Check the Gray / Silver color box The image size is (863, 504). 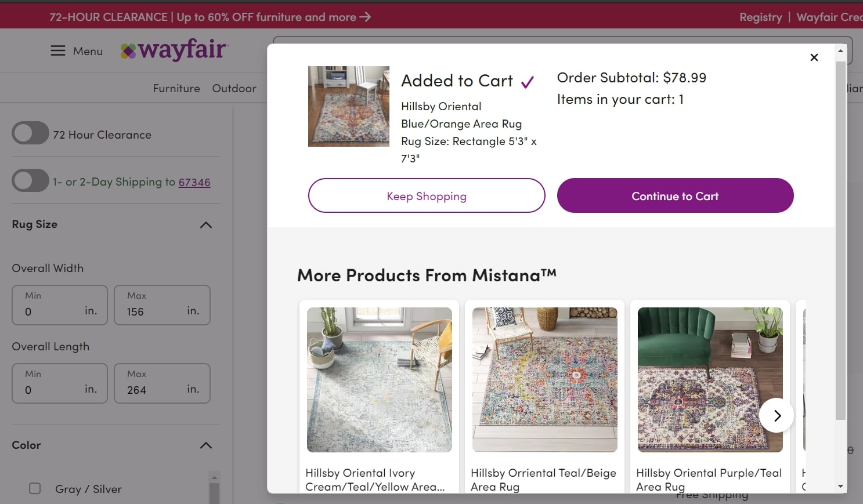point(35,488)
